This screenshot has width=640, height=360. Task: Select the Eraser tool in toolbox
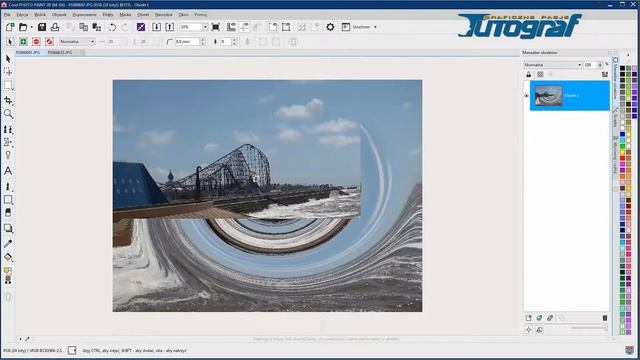click(8, 213)
